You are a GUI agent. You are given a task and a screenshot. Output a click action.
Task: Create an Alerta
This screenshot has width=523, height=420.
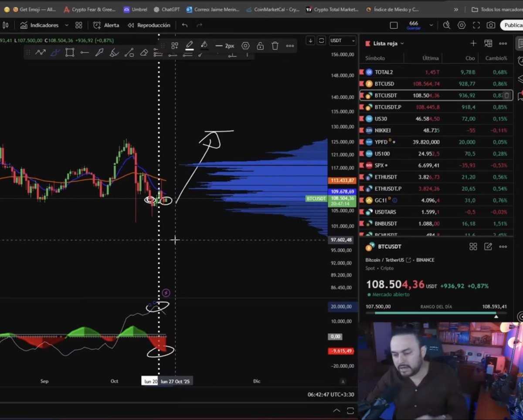[x=106, y=25]
